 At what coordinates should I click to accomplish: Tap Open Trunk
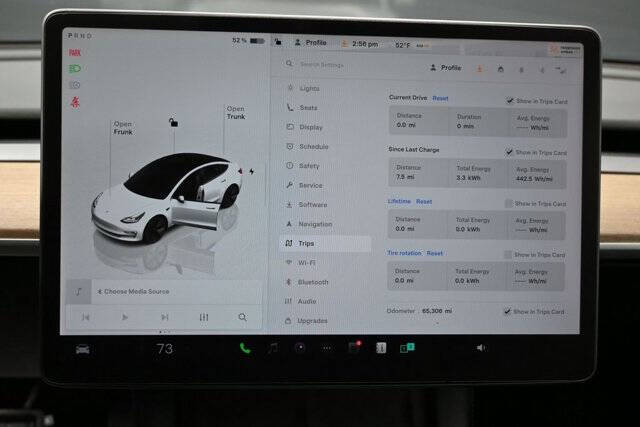[x=236, y=113]
